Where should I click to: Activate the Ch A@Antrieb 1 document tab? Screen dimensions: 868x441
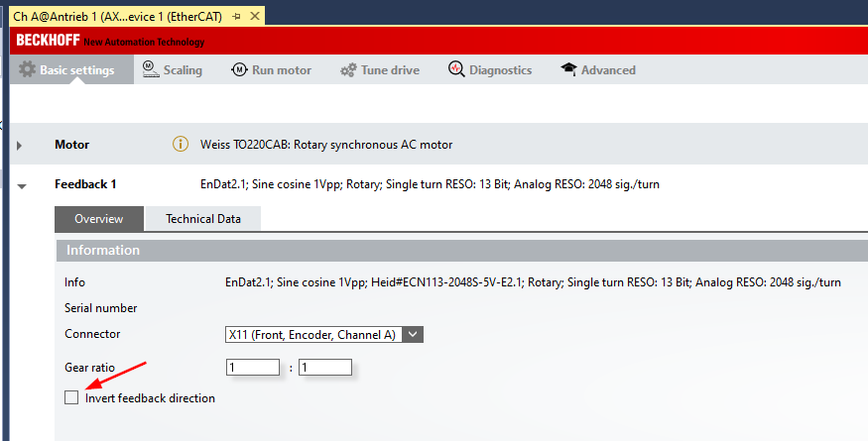tap(117, 17)
